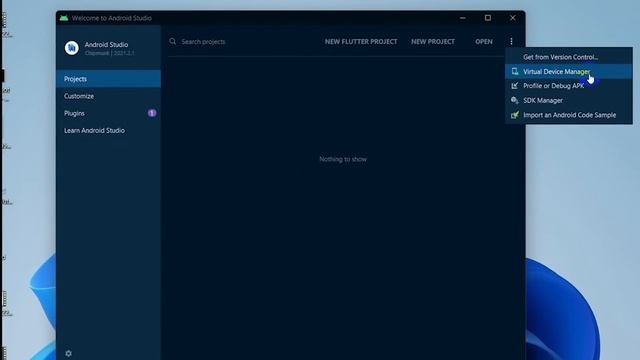Click the Android Studio product name text

[106, 44]
